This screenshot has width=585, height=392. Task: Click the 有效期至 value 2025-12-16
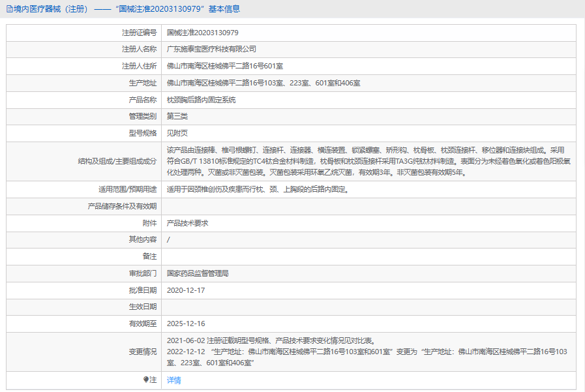point(186,324)
